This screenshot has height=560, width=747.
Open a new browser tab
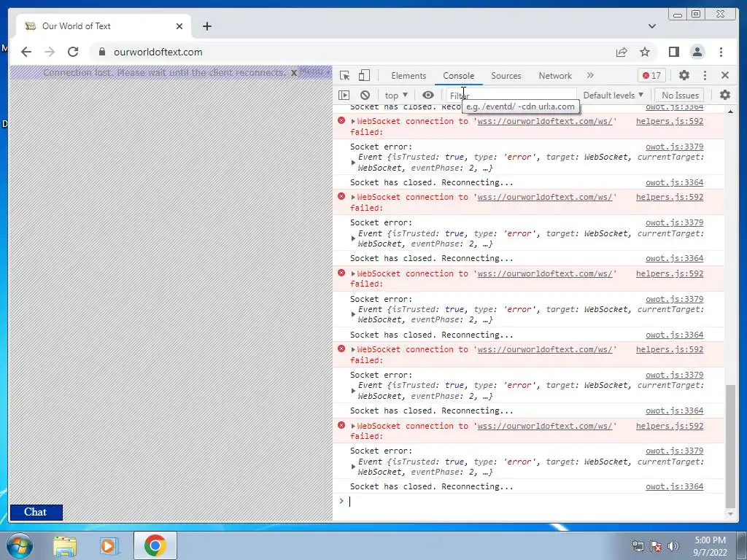pyautogui.click(x=206, y=26)
